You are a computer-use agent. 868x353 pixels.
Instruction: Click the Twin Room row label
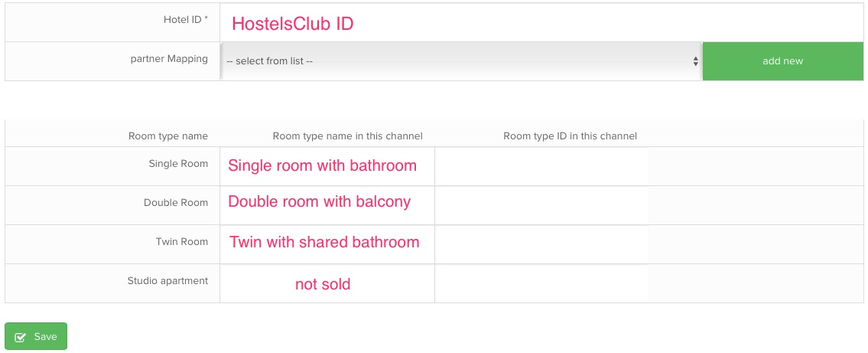(x=182, y=242)
